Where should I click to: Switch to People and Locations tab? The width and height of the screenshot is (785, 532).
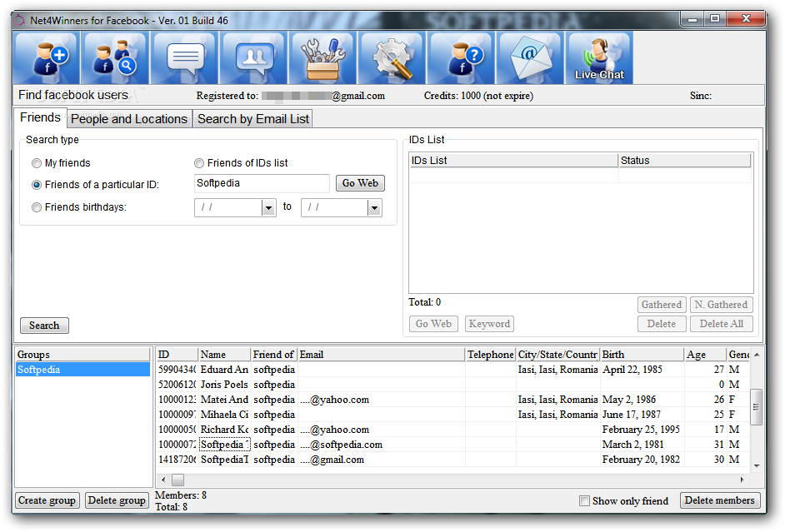coord(129,119)
